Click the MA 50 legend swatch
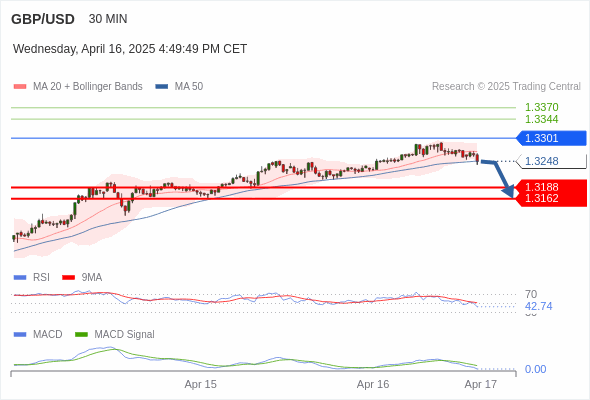Screen dimensions: 590x400 click(162, 87)
